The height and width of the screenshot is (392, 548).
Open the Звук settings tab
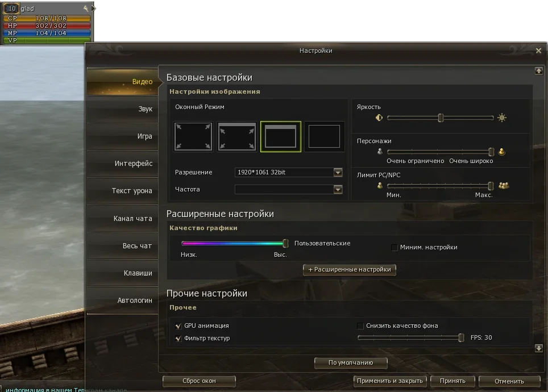pyautogui.click(x=123, y=109)
